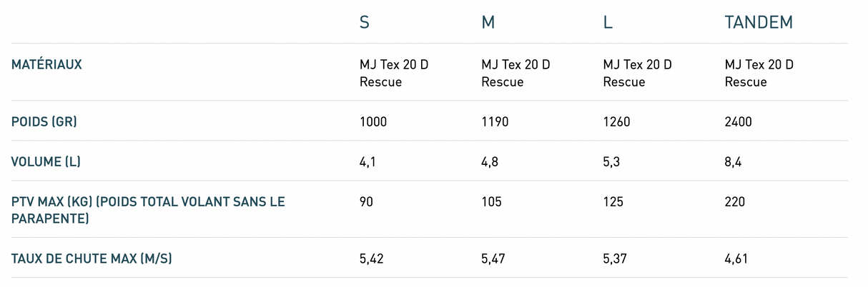The width and height of the screenshot is (868, 287).
Task: Click the L size column header
Action: (608, 22)
